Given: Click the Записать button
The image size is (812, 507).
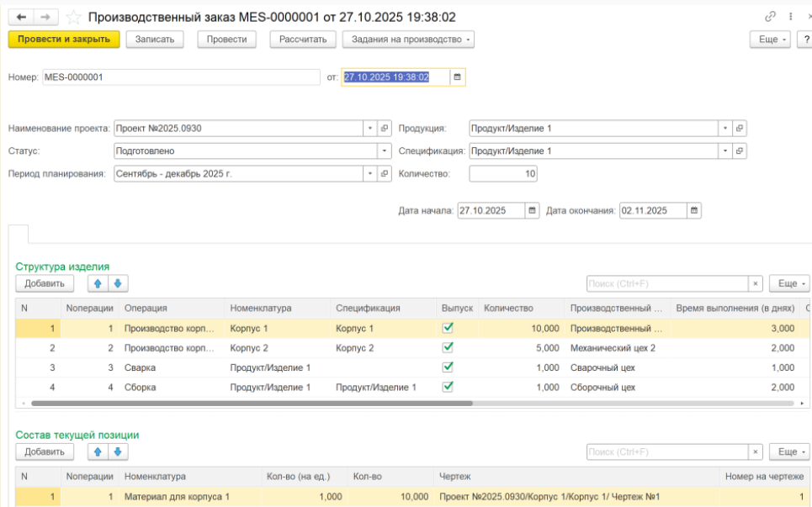Looking at the screenshot, I should pyautogui.click(x=155, y=40).
